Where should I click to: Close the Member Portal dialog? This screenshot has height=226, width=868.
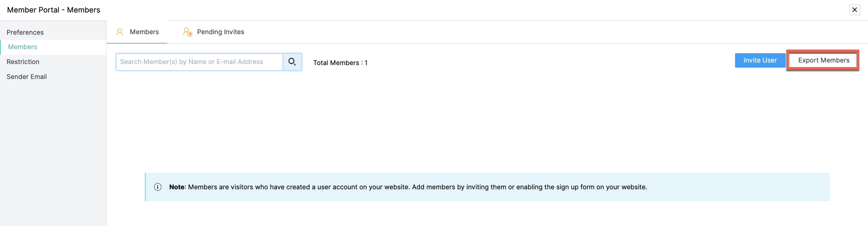click(x=855, y=10)
